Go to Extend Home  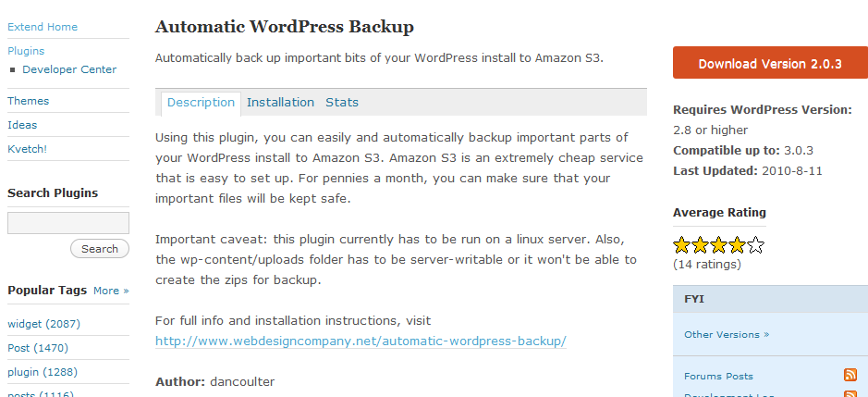point(43,27)
